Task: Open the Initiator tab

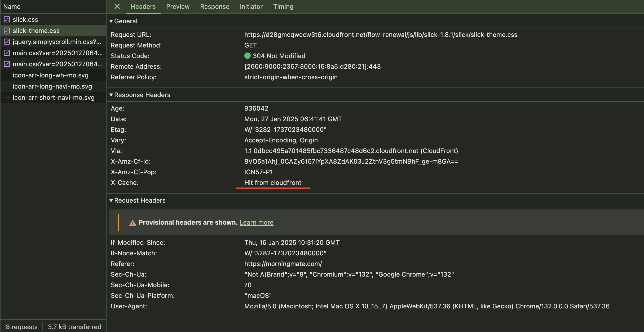Action: [x=251, y=6]
